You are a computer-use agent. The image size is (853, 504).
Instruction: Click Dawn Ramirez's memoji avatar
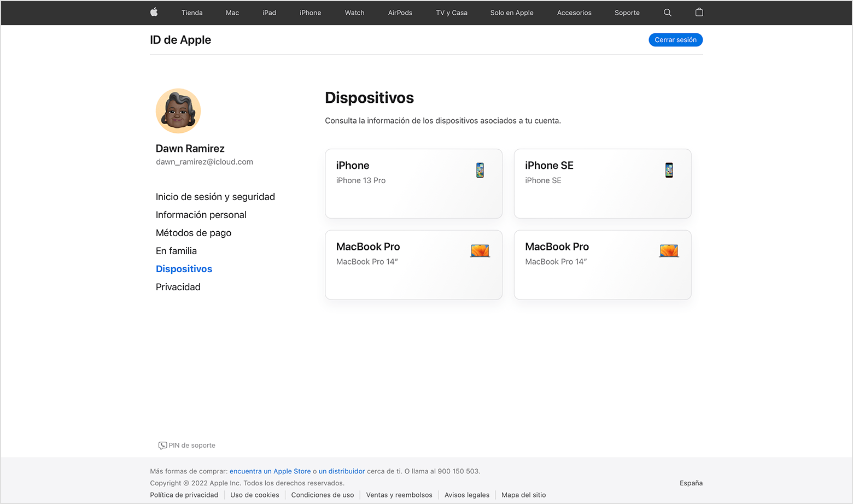click(178, 111)
